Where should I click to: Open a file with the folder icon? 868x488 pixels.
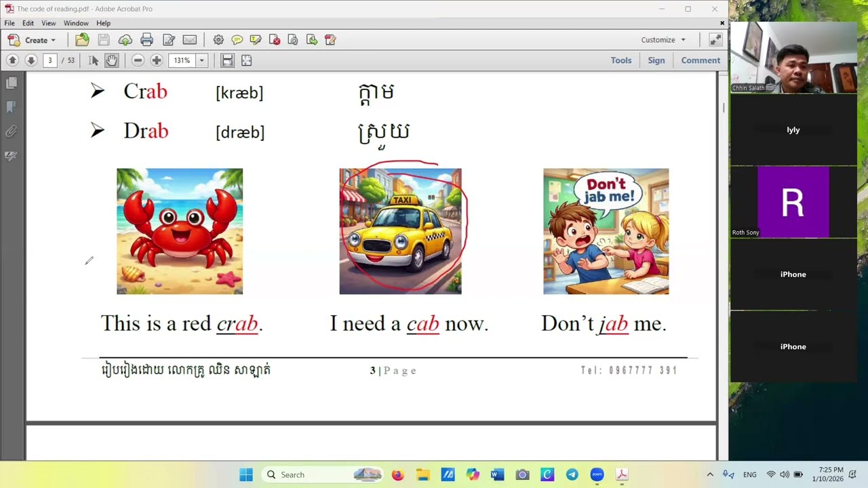(x=82, y=40)
